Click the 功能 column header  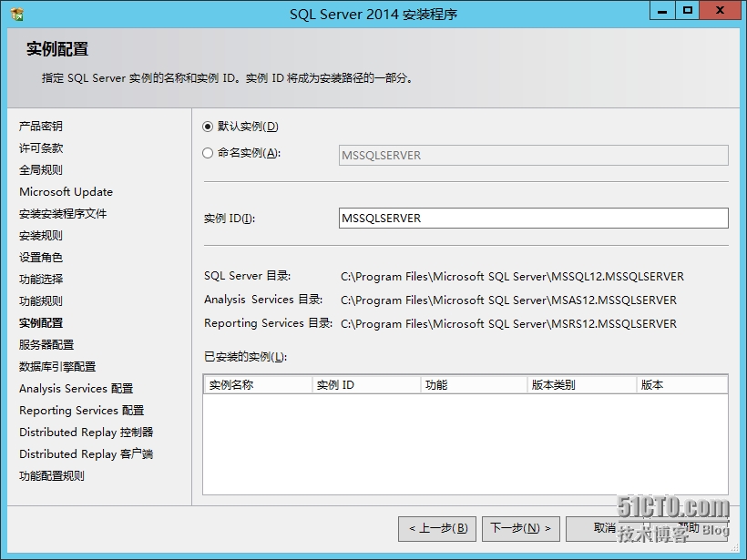point(474,385)
